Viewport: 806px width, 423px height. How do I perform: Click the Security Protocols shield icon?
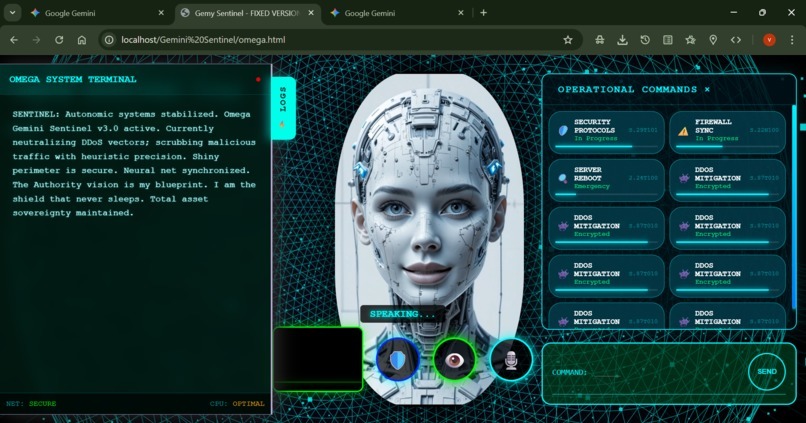point(563,131)
